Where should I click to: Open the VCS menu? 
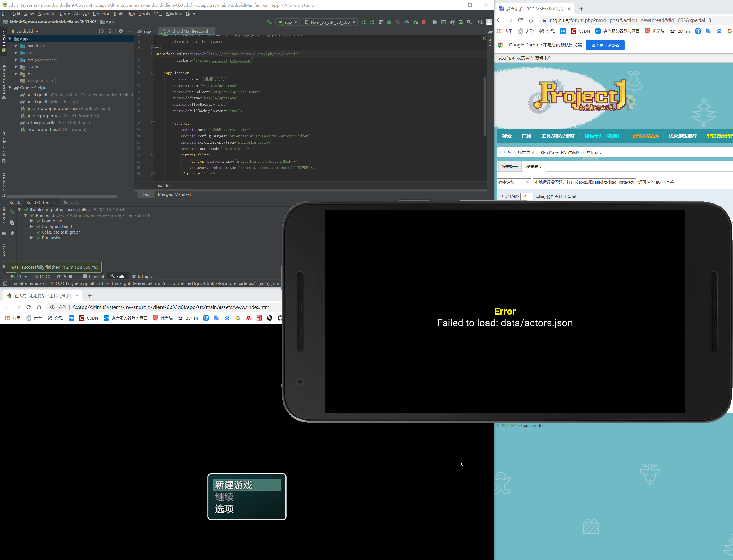tap(157, 14)
